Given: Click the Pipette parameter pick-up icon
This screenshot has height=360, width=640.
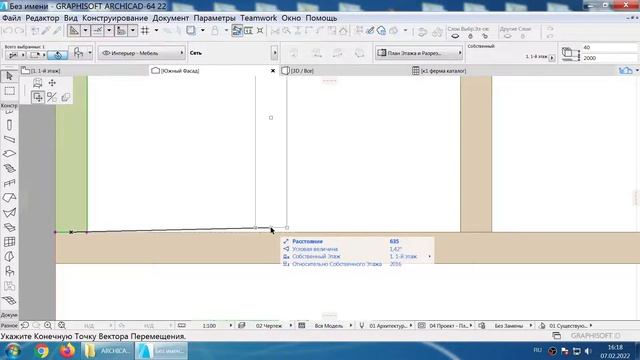Looking at the screenshot, I should click(46, 31).
